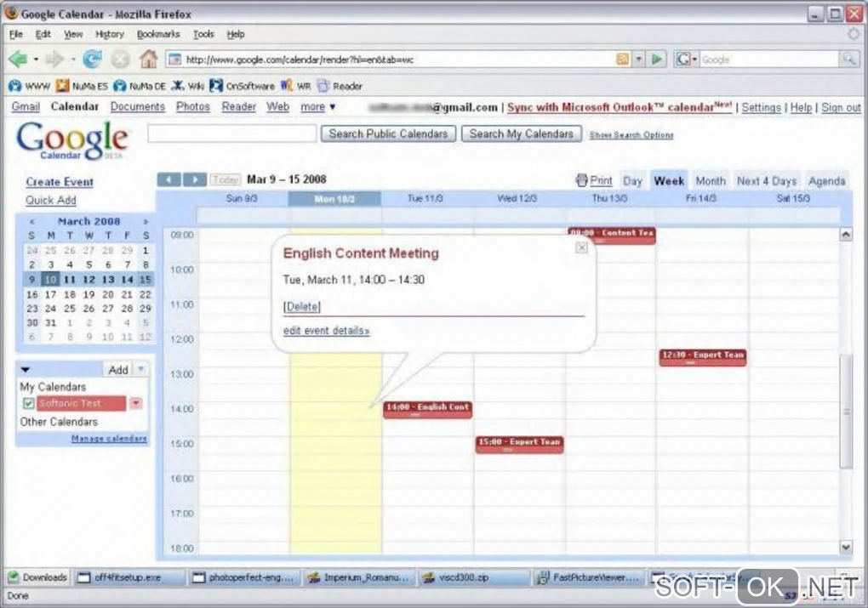Click the Create Event link
868x608 pixels.
(60, 182)
